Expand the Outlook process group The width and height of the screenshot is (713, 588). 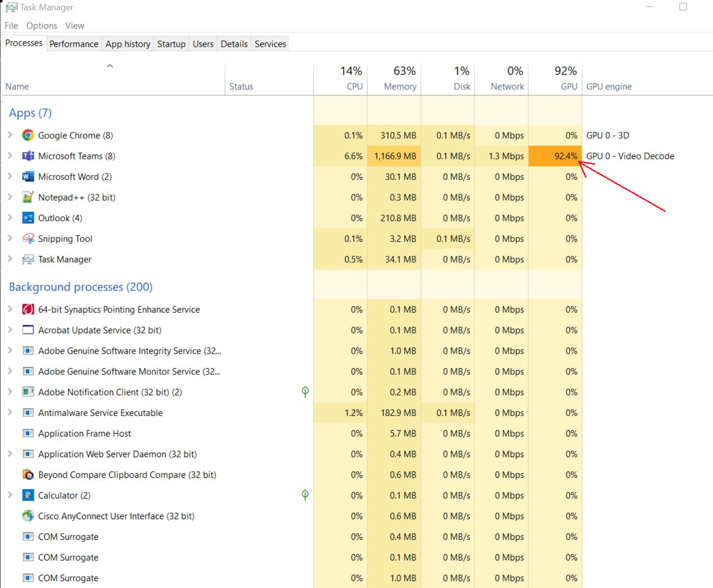click(x=10, y=218)
